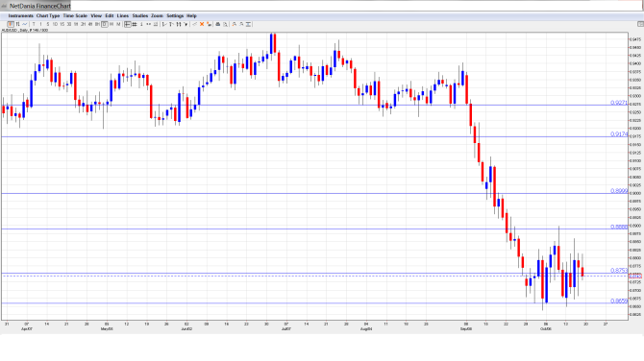Switch to Weekly (W) time scale
644x361 pixels.
pyautogui.click(x=111, y=24)
